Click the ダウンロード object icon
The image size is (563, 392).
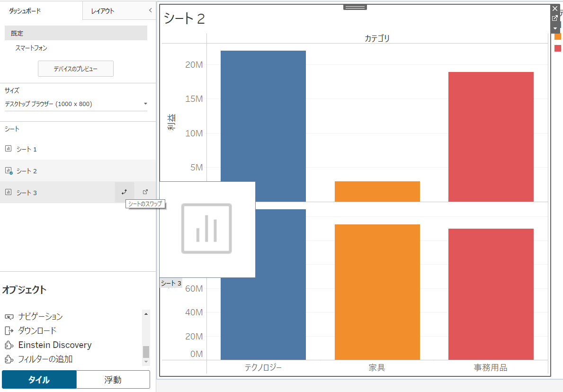tap(9, 330)
